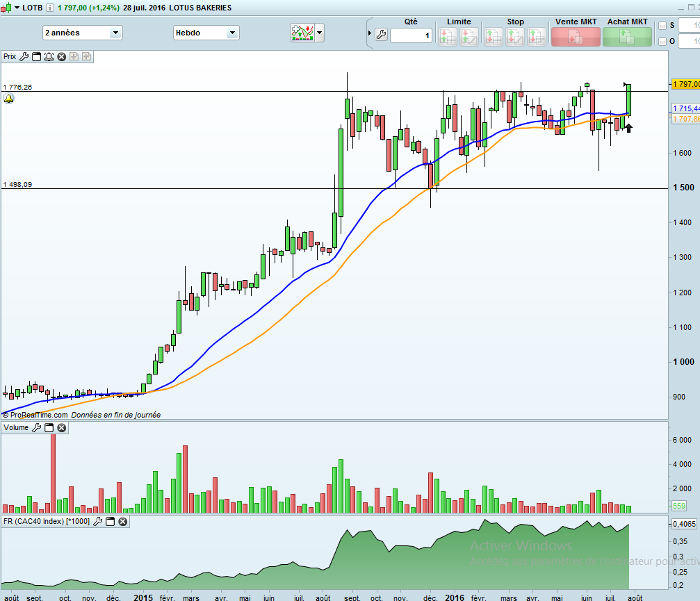Click the 559 volume value tag
The image size is (700, 601).
pos(679,506)
